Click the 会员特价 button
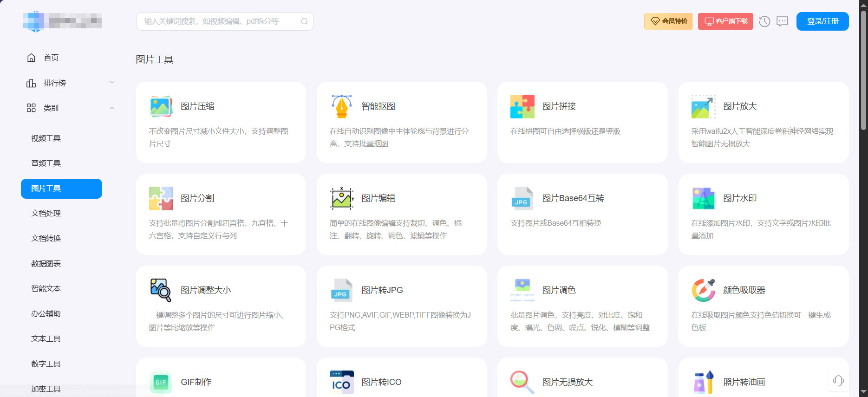Viewport: 868px width, 397px height. [668, 21]
